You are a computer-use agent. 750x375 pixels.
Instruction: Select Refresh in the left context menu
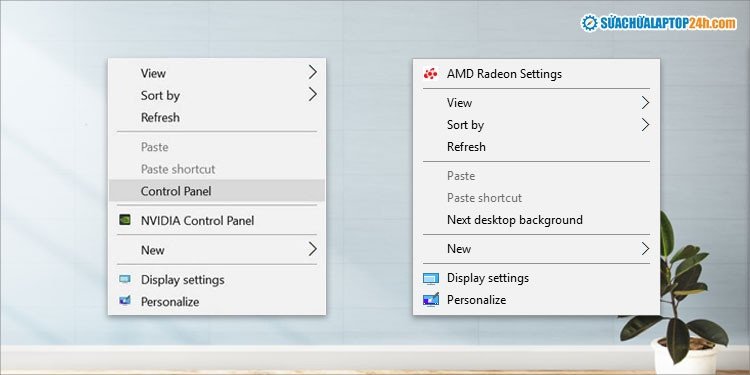217,117
